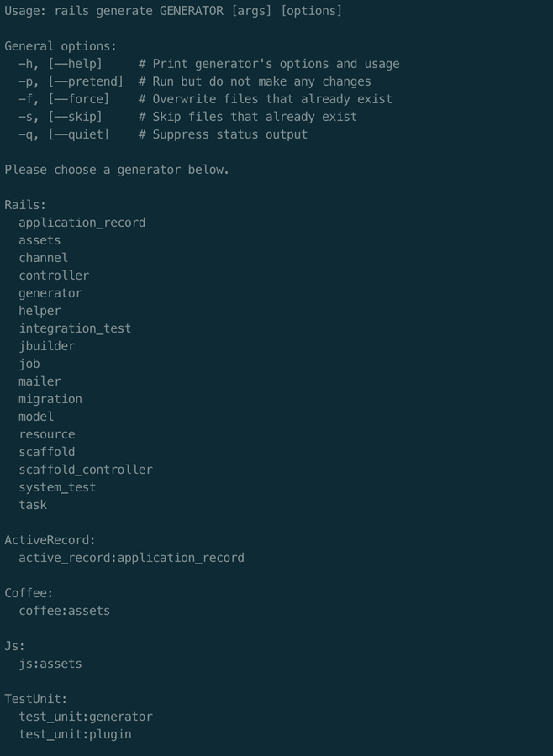553x756 pixels.
Task: Click 'application_record' under Rails
Action: (x=82, y=223)
